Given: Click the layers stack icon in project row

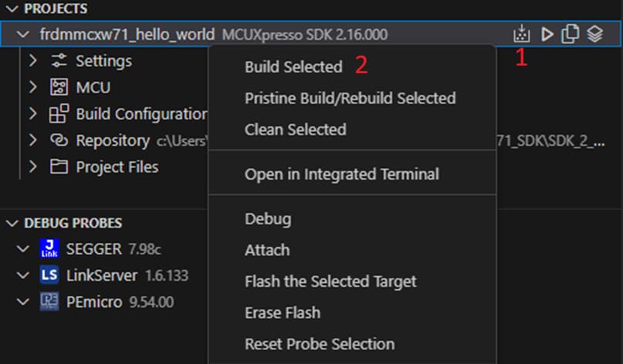Looking at the screenshot, I should [x=594, y=34].
